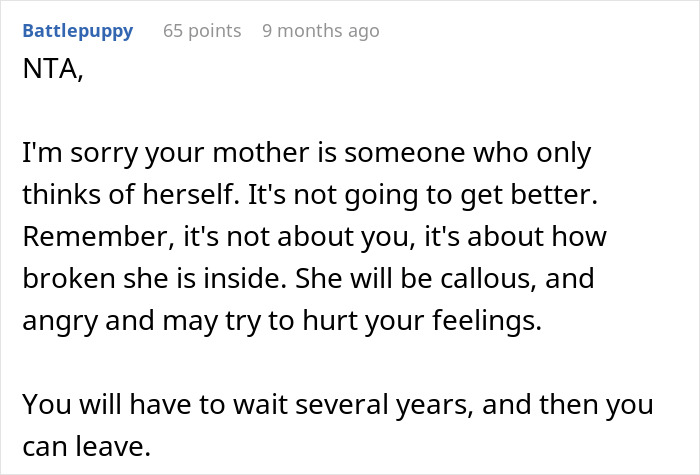The width and height of the screenshot is (700, 475).
Task: Select the 65 points score label
Action: [202, 31]
